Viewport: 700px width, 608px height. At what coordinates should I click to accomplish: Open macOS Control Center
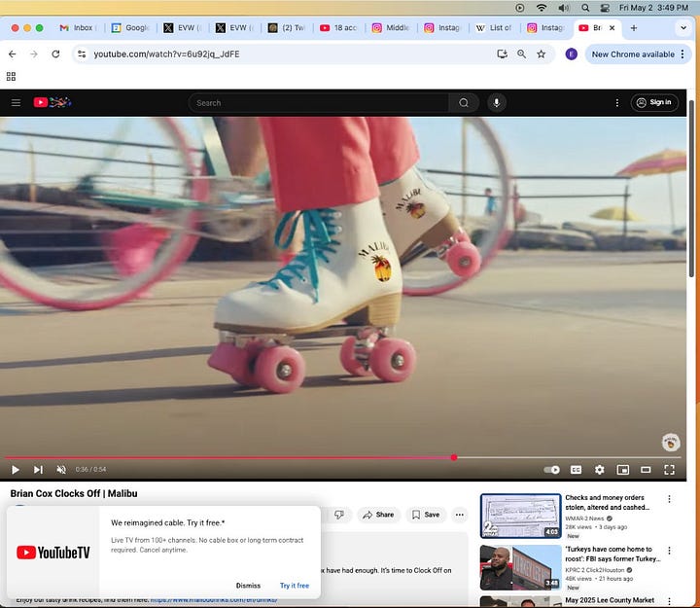(605, 8)
